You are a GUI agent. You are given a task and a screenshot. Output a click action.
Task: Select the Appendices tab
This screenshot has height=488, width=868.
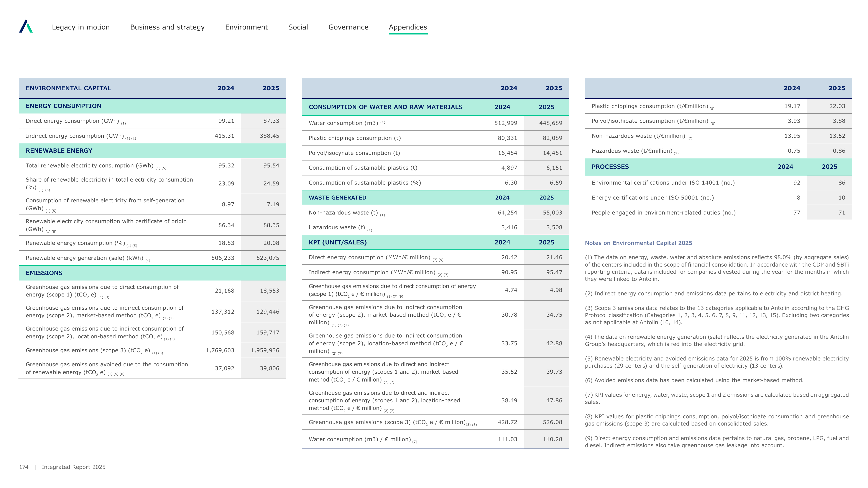point(408,27)
